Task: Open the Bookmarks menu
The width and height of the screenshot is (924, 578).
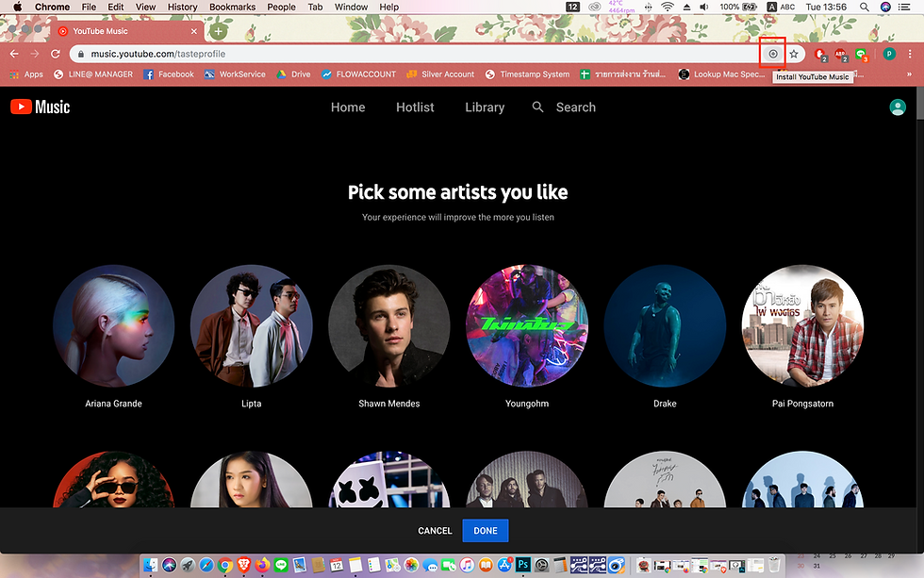Action: 232,7
